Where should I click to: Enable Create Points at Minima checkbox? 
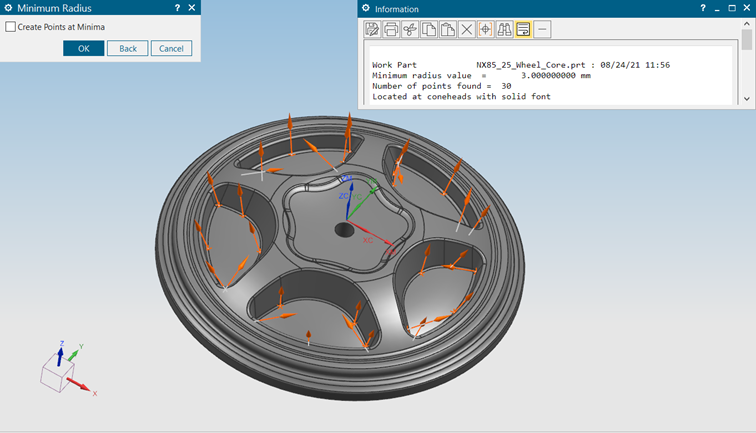coord(11,27)
